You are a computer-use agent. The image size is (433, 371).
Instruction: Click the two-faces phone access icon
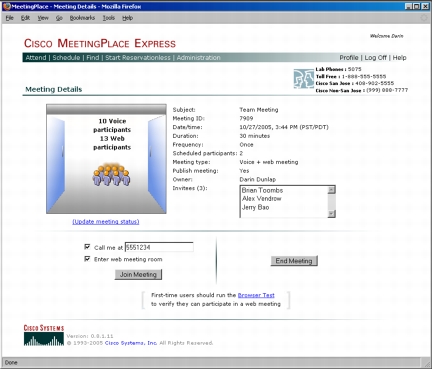[x=304, y=79]
